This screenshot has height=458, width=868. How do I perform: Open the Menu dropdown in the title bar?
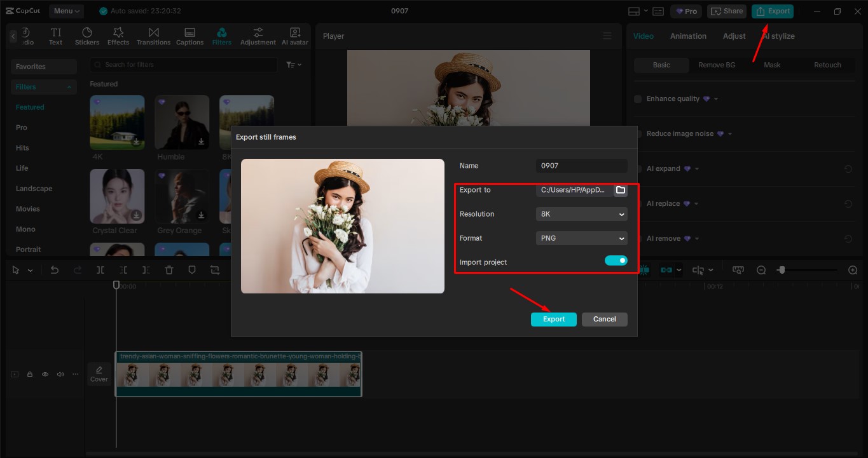tap(65, 10)
